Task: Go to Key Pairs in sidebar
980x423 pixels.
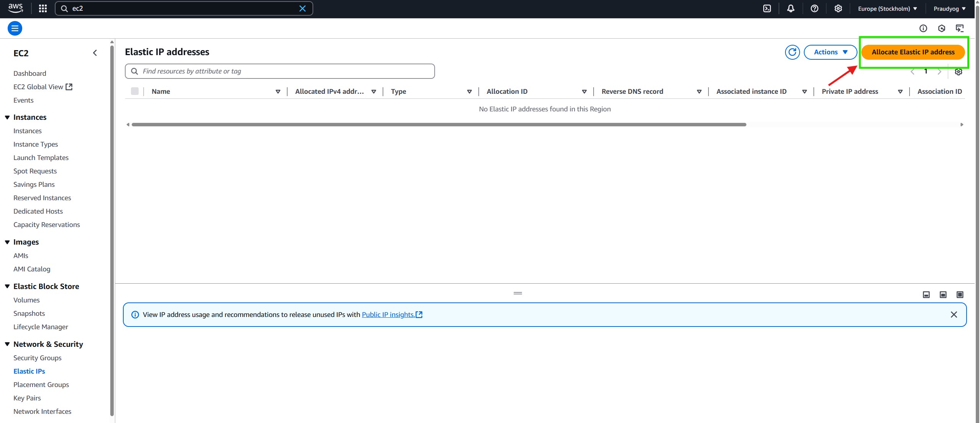Action: click(x=27, y=398)
